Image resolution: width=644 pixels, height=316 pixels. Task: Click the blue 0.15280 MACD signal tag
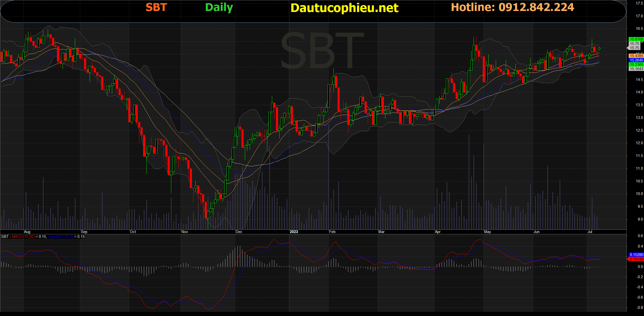tap(636, 254)
